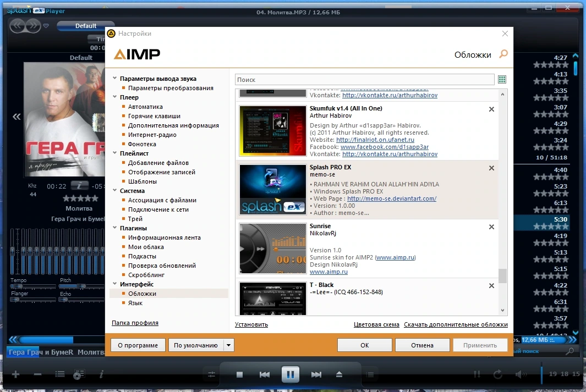Viewport: 586px width, 392px height.
Task: Open the Цветовая схема link
Action: coord(376,324)
